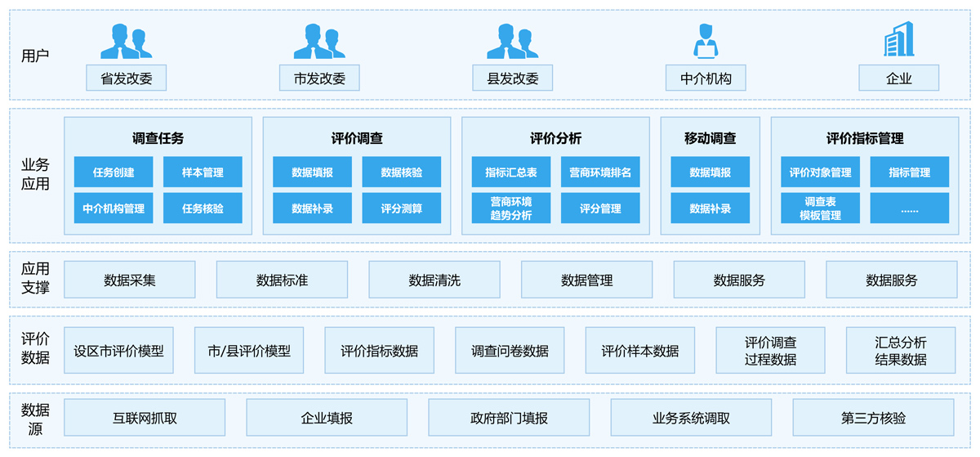
Task: Click the 用户 row label
Action: pos(35,56)
